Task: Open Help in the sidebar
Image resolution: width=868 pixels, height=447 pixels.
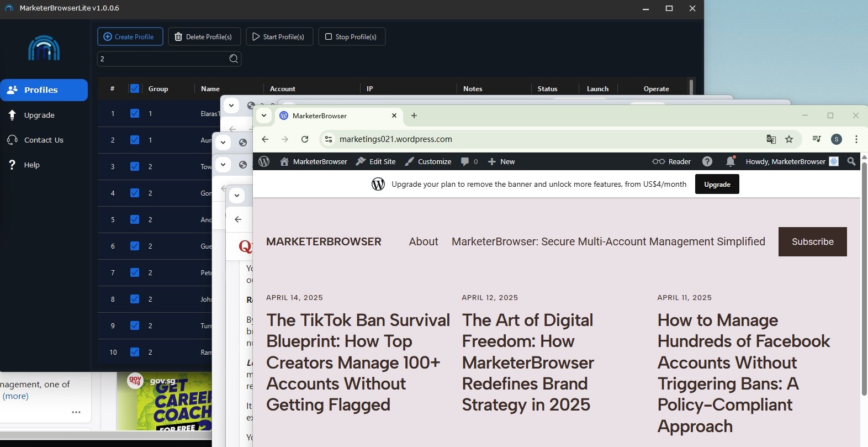Action: pyautogui.click(x=31, y=165)
